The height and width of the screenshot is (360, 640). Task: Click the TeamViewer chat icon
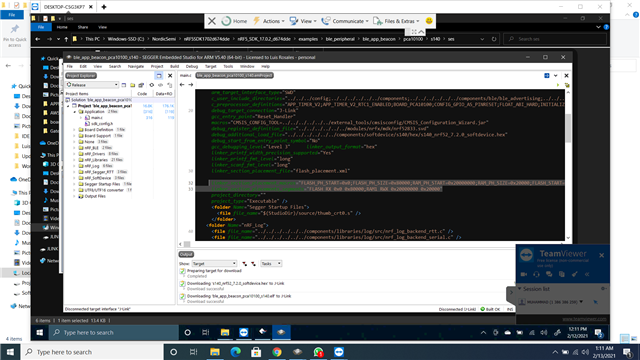tap(549, 274)
